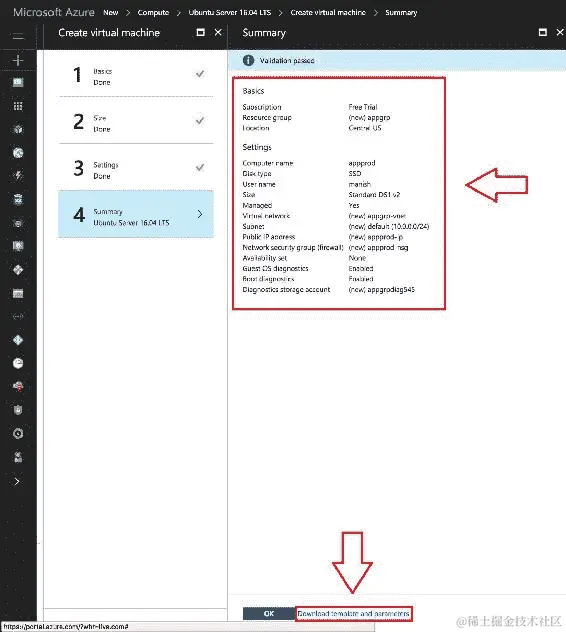Click the plus New resource icon

click(x=18, y=60)
